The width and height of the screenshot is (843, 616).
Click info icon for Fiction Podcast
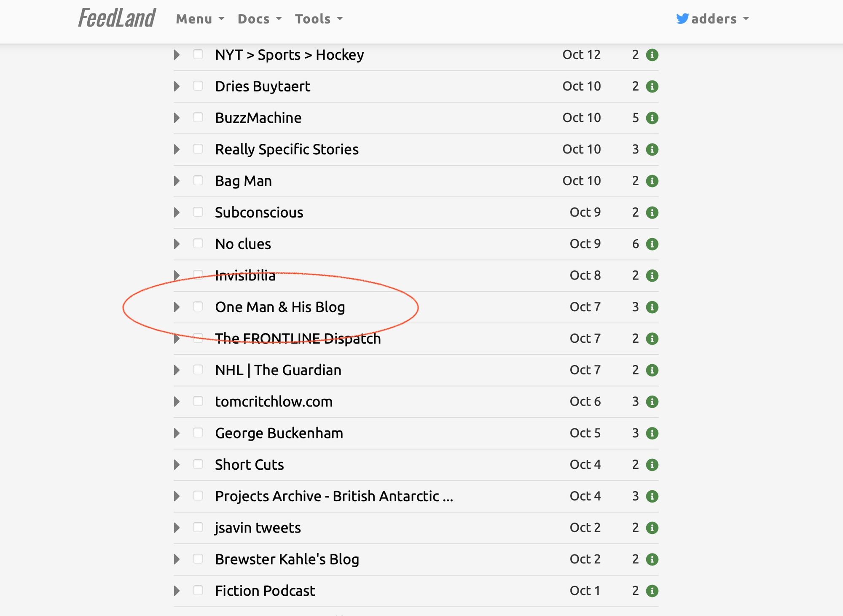point(652,591)
